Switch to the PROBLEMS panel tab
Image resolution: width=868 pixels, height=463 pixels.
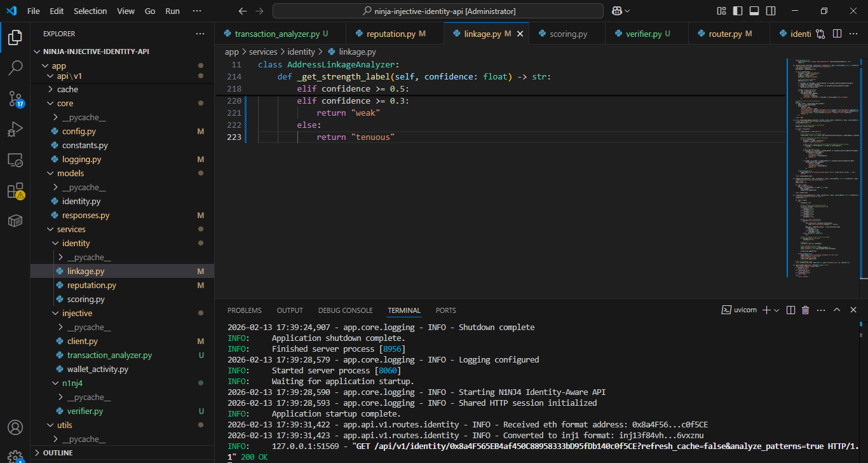[244, 310]
